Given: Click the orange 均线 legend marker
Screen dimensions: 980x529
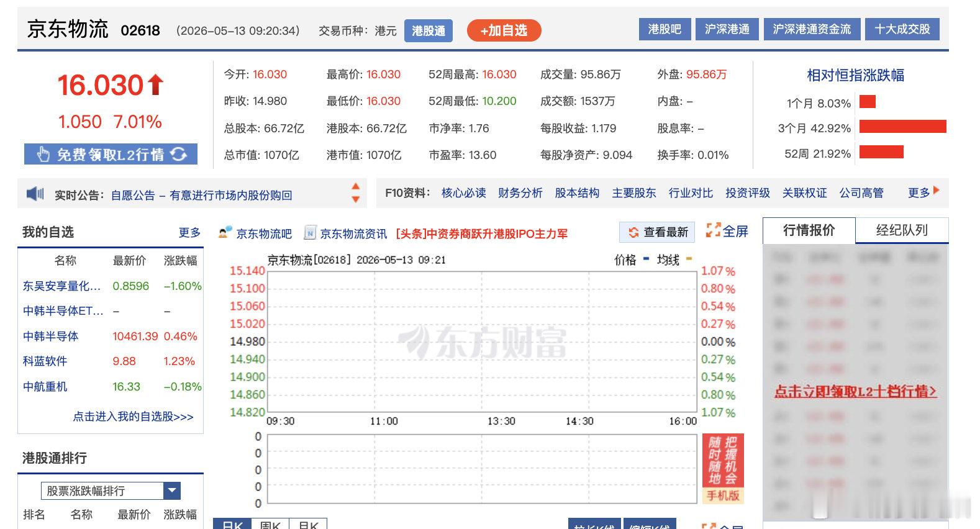Looking at the screenshot, I should (x=689, y=258).
